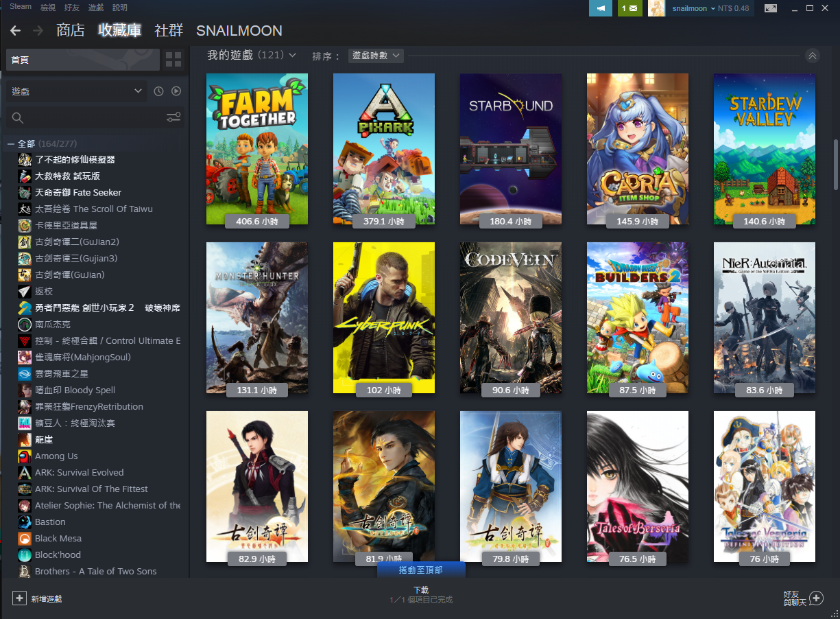Click the snailmoon profile avatar
The width and height of the screenshot is (840, 619).
pos(656,8)
